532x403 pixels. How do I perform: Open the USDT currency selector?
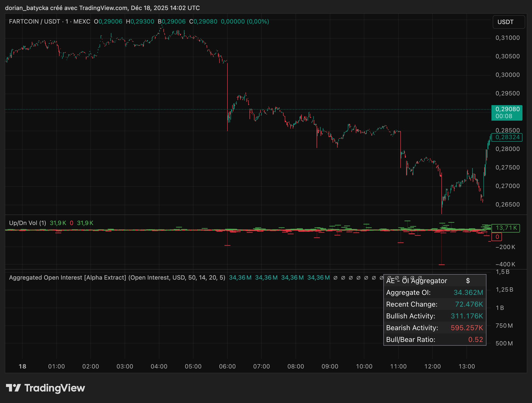(x=508, y=22)
